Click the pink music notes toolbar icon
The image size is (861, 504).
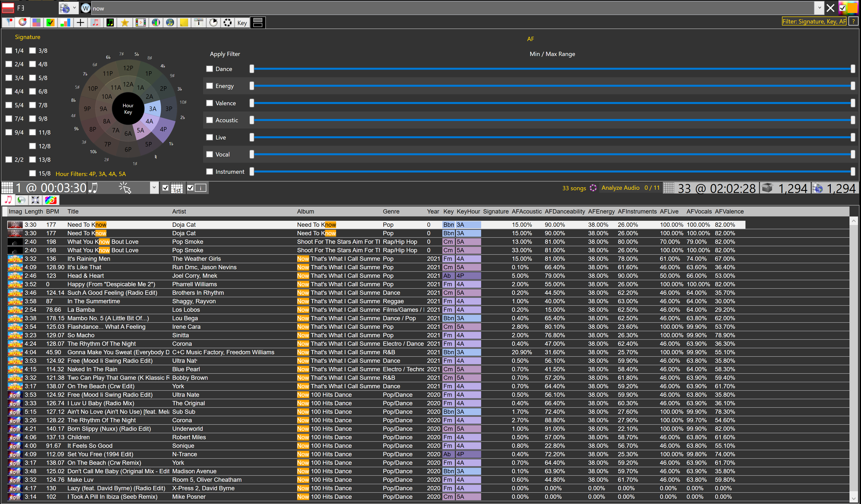coord(95,22)
